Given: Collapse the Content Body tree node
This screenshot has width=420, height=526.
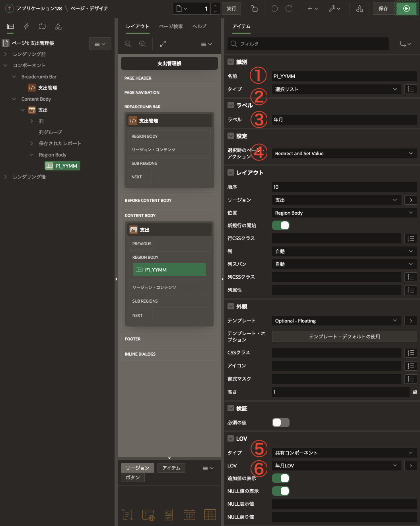Looking at the screenshot, I should tap(14, 99).
